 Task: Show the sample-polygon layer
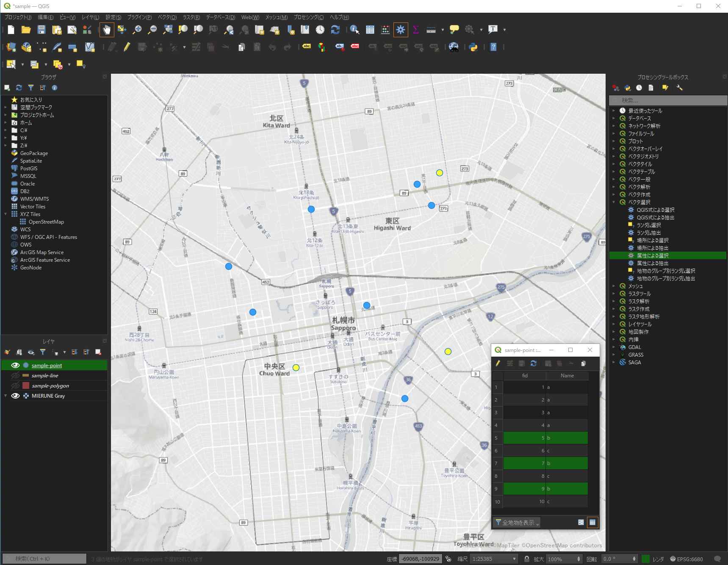[x=16, y=385]
